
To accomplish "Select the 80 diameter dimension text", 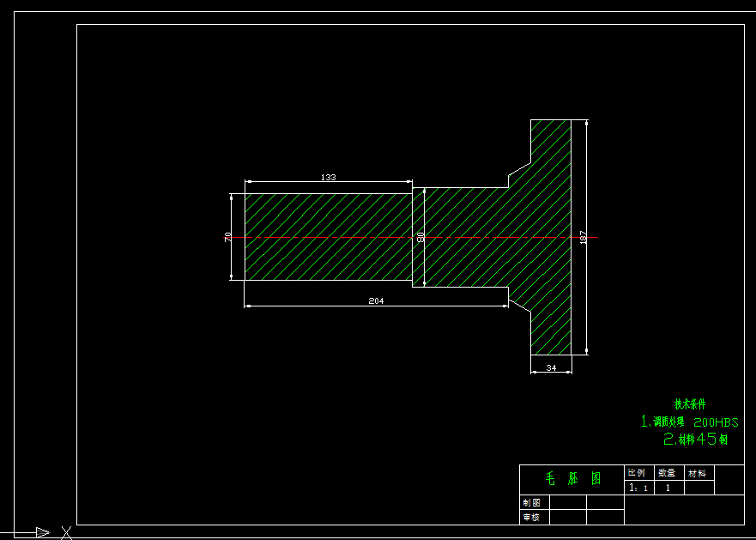I will tap(420, 237).
